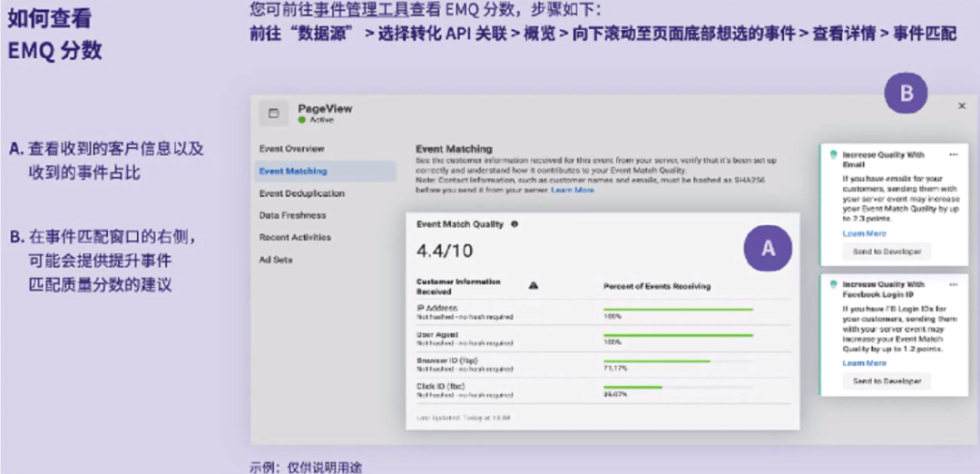The image size is (980, 474).
Task: Click the 4.4/10 score value
Action: pos(445,252)
